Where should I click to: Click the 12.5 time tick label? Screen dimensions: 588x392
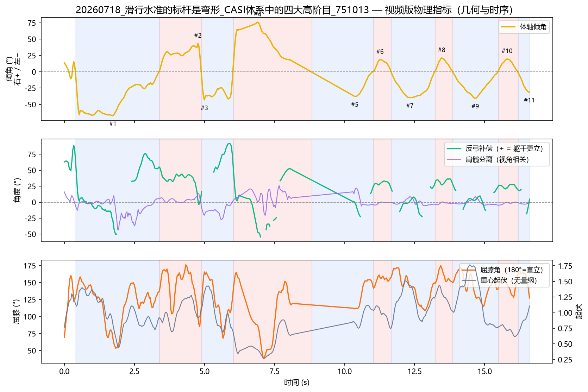[x=414, y=372]
